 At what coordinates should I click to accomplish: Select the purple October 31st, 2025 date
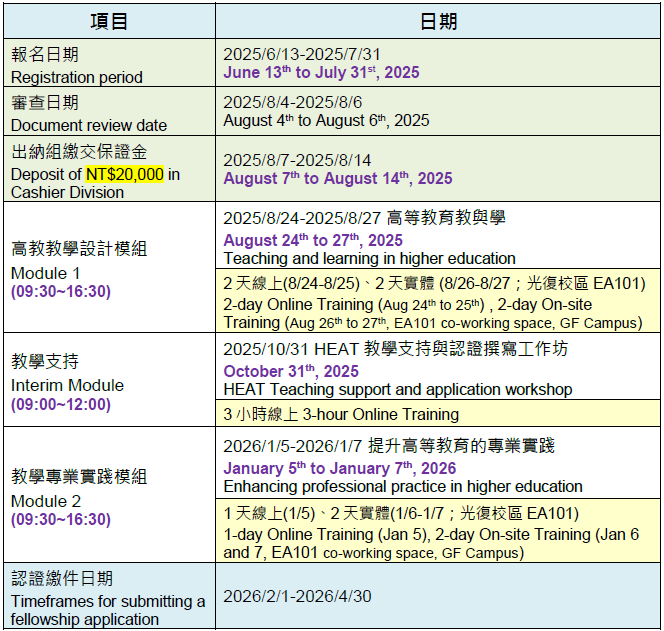[x=291, y=371]
